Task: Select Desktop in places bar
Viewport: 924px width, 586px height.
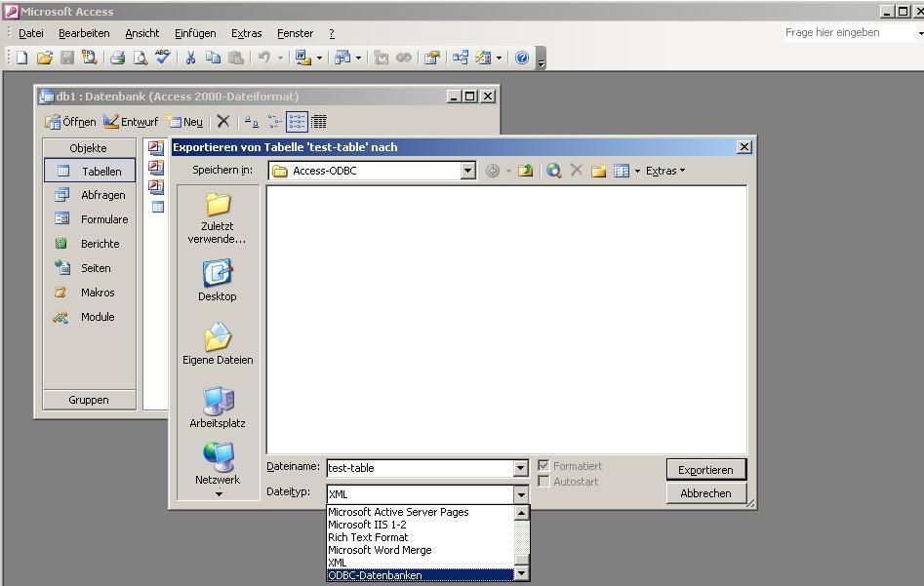Action: (x=218, y=281)
